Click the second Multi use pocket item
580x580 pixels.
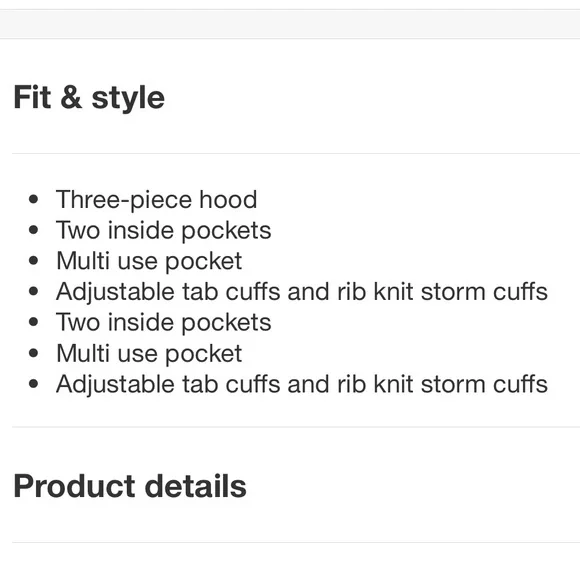click(x=149, y=354)
